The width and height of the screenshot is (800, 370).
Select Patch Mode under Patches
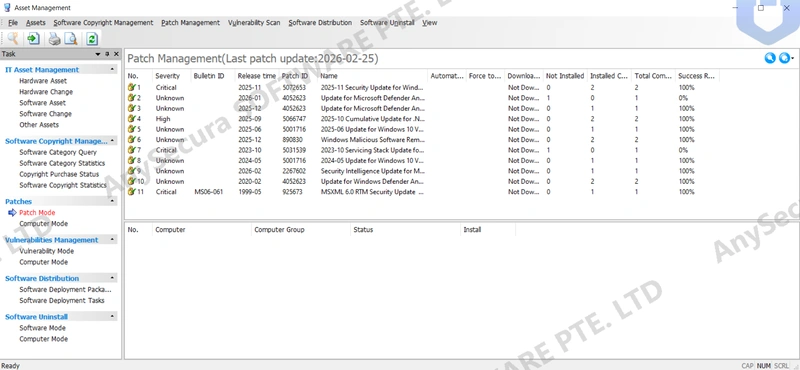click(x=37, y=212)
